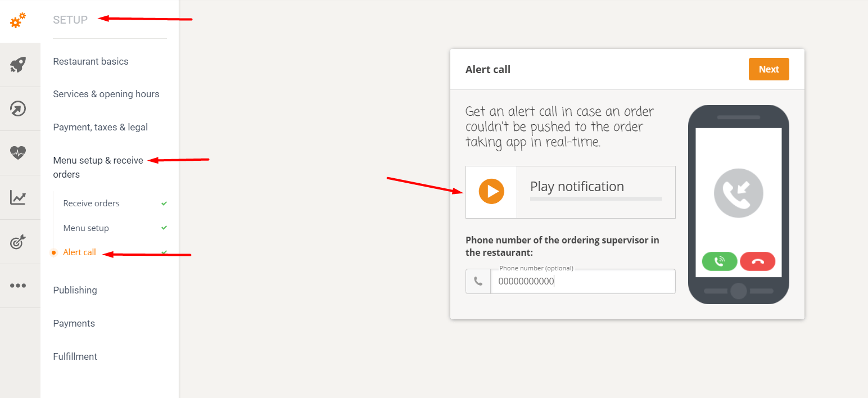The width and height of the screenshot is (868, 398).
Task: Click the target with arrow icon
Action: click(x=18, y=242)
